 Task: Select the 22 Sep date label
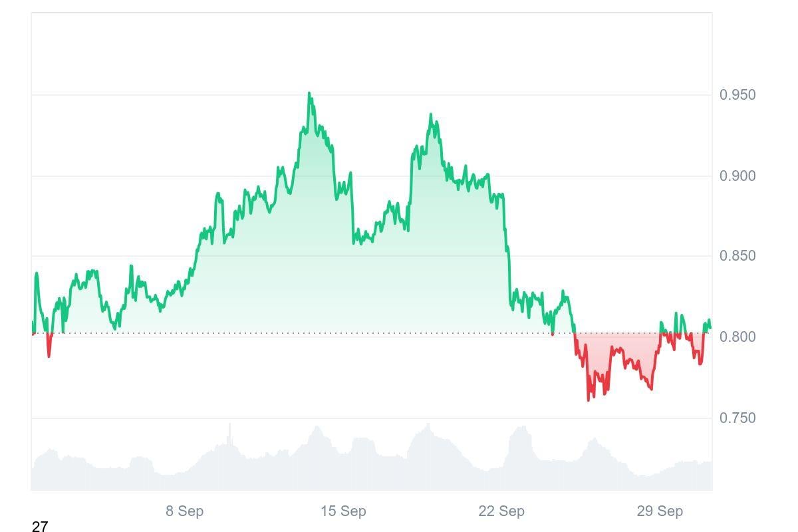501,511
